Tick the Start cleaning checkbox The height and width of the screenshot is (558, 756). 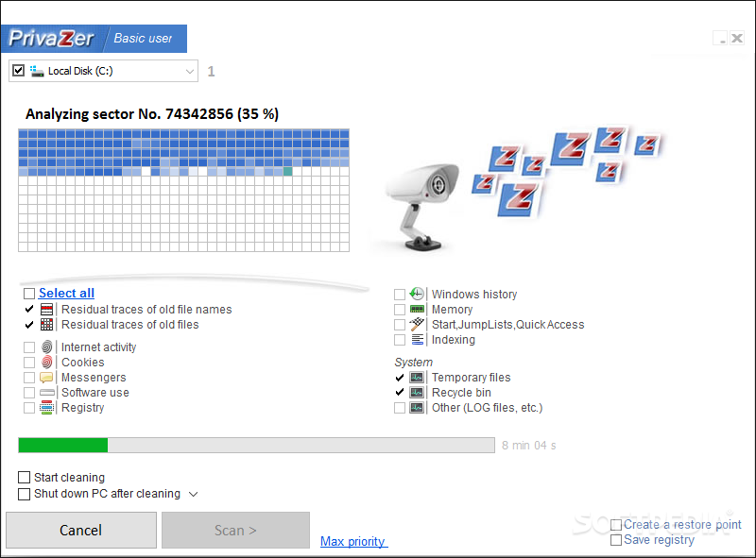25,477
